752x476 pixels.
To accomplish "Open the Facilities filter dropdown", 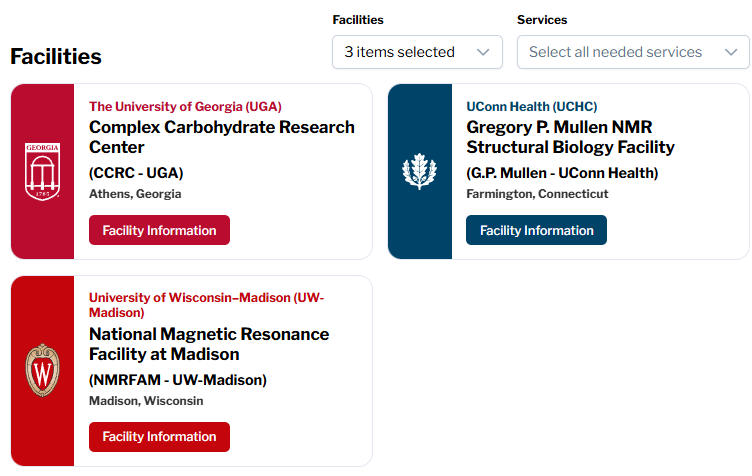I will click(x=416, y=52).
